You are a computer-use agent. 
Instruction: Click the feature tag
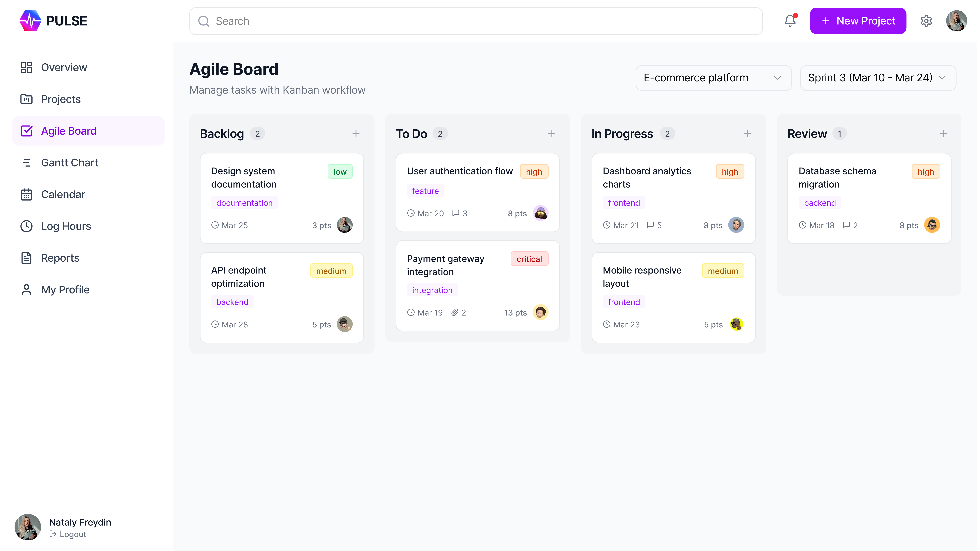pos(425,191)
